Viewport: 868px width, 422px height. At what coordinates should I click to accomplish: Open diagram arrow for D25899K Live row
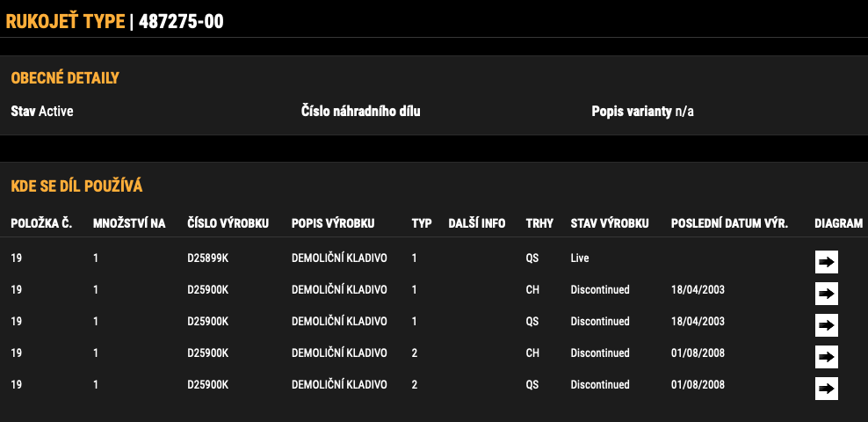pos(827,262)
